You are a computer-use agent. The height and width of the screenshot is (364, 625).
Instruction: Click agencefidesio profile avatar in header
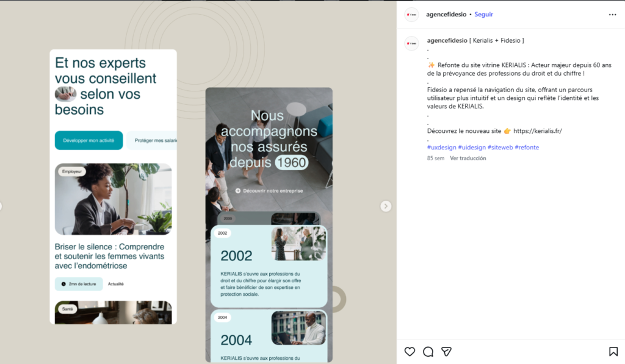[411, 15]
